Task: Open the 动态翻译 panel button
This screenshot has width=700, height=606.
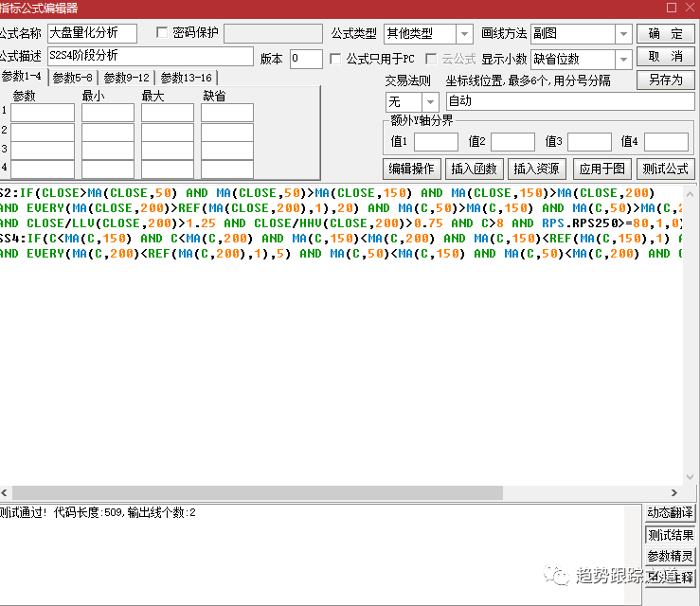Action: (670, 513)
